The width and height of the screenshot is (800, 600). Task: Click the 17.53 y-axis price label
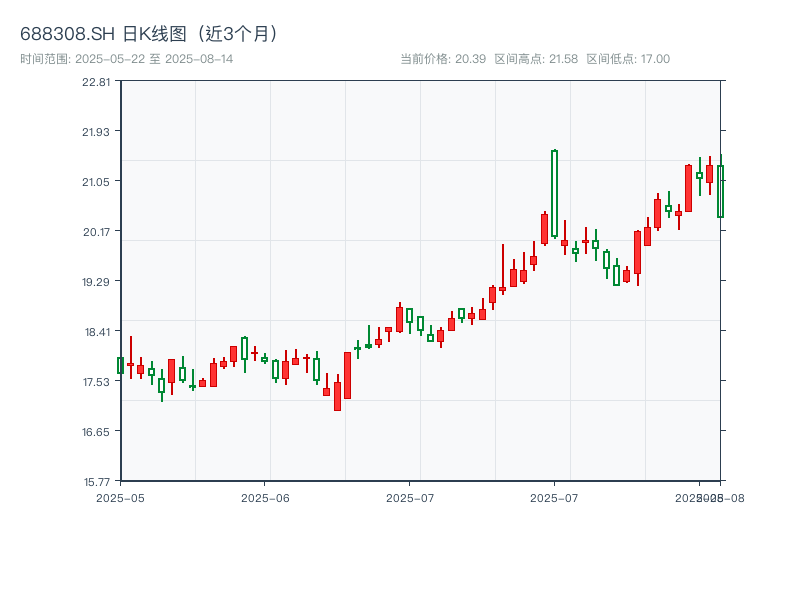96,381
